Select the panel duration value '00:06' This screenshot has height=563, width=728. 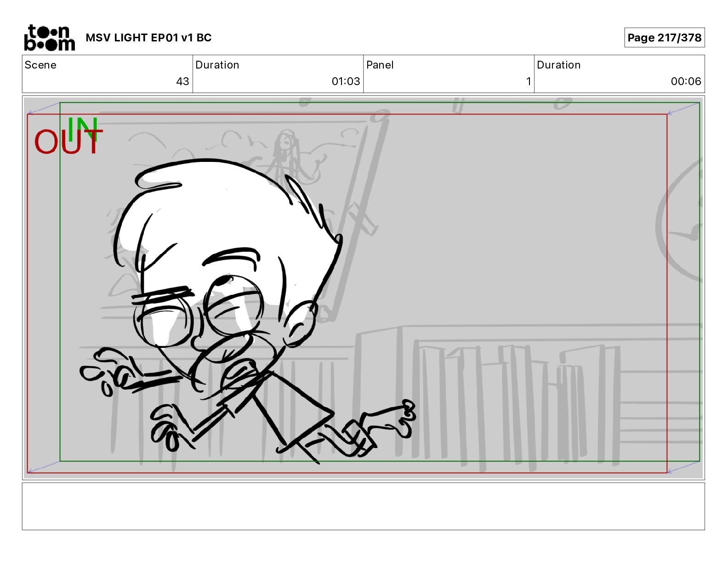tap(686, 81)
